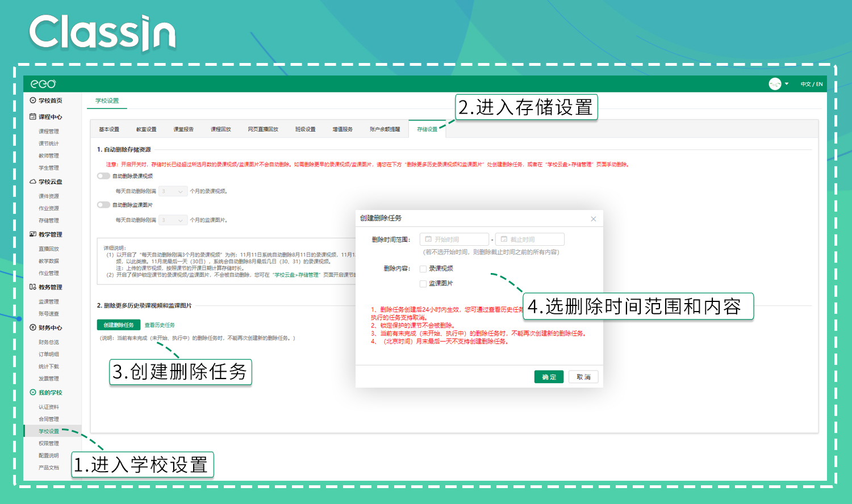This screenshot has width=852, height=504.
Task: Open 作业资源 in sidebar
Action: tap(49, 208)
